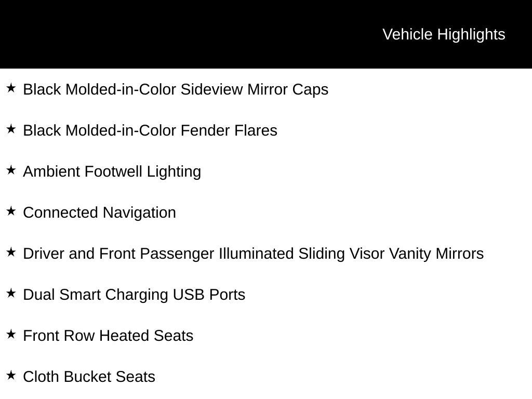
Task: Select the Ambient Footwell Lighting text
Action: point(112,171)
